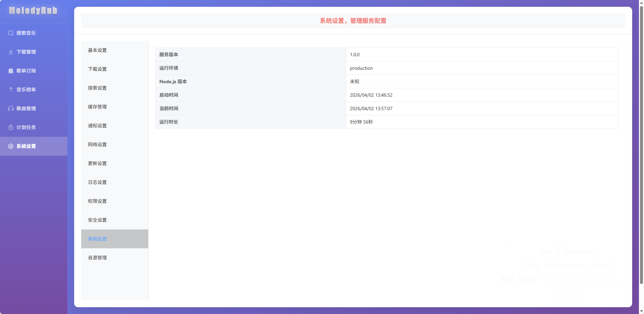Click the 未知 value cell
The image size is (644, 314).
click(x=482, y=82)
